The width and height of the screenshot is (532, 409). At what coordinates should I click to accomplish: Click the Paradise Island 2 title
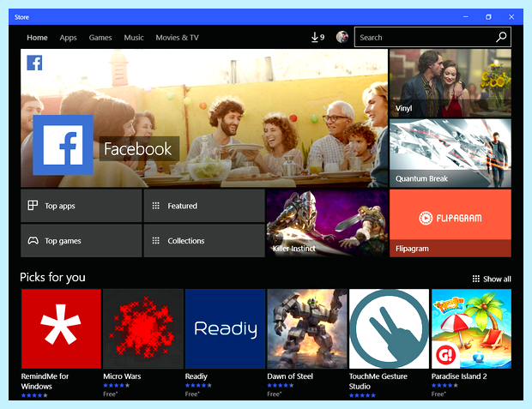(x=459, y=376)
